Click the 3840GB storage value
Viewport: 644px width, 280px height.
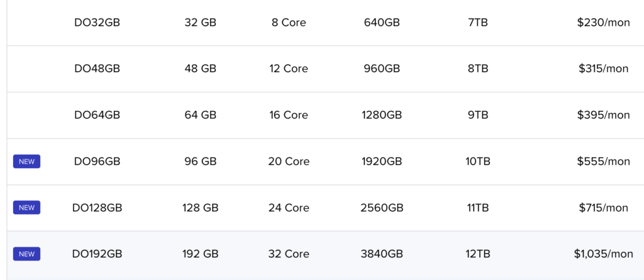382,254
